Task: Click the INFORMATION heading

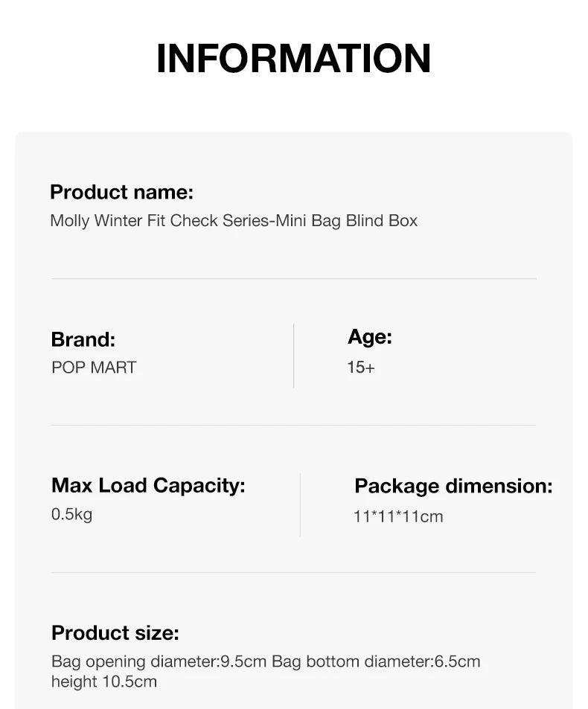Action: pos(293,59)
